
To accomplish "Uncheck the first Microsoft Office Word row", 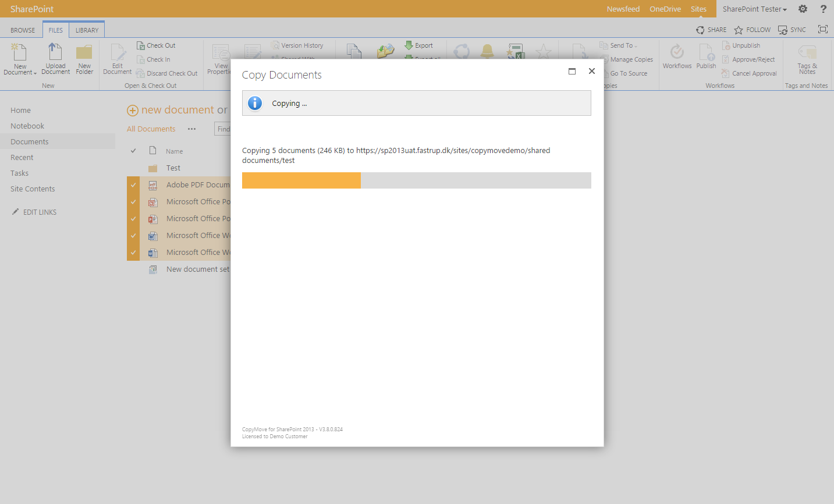I will [x=133, y=235].
